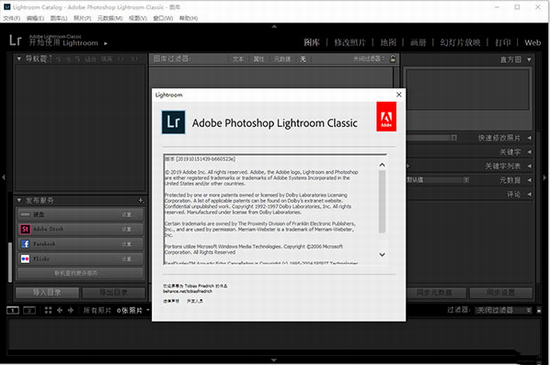The width and height of the screenshot is (550, 365).
Task: Go back with the left arrow icon
Action: 60,310
